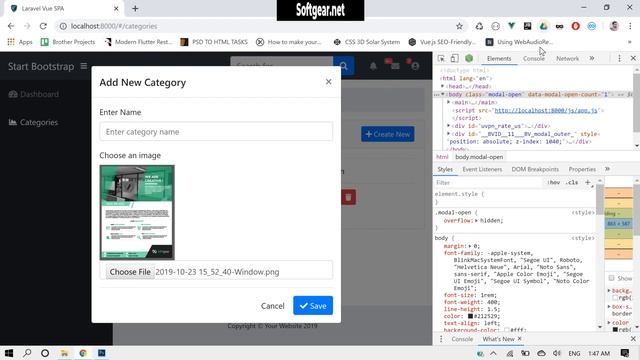Open the DOM Breakpoints tab
This screenshot has width=640, height=360.
(535, 169)
